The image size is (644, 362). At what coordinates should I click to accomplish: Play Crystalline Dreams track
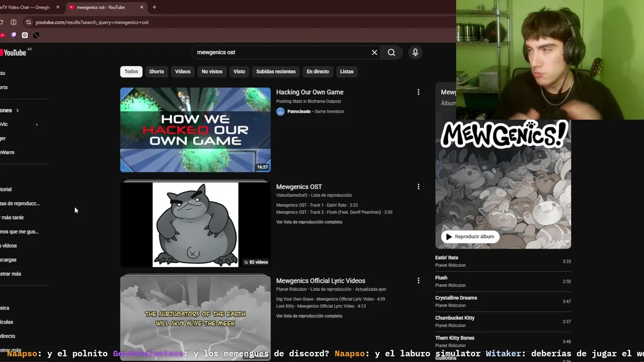tap(503, 302)
